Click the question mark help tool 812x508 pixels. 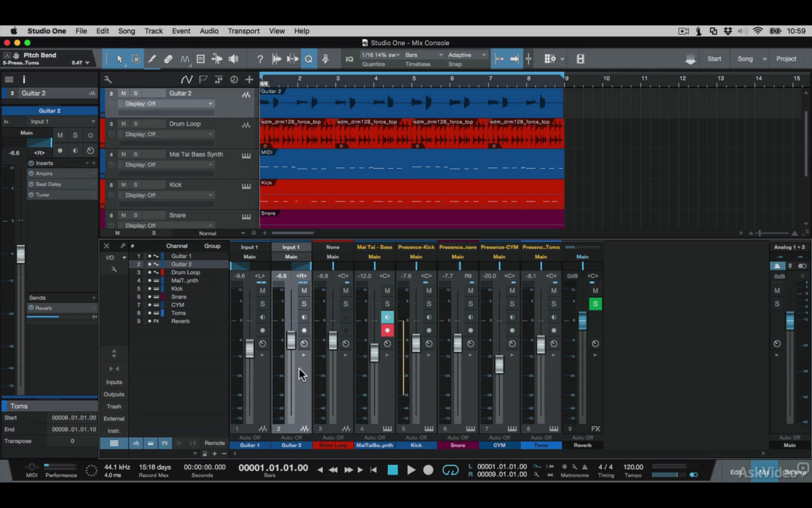260,59
